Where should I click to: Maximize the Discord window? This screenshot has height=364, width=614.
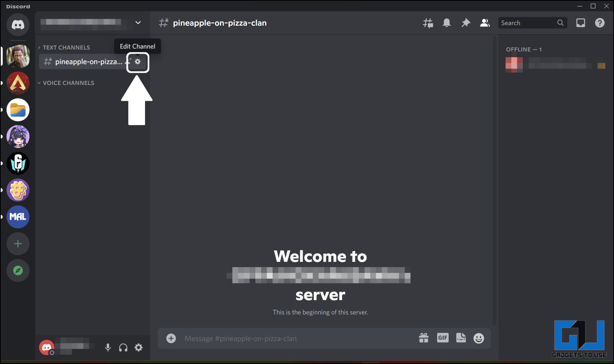[x=593, y=6]
